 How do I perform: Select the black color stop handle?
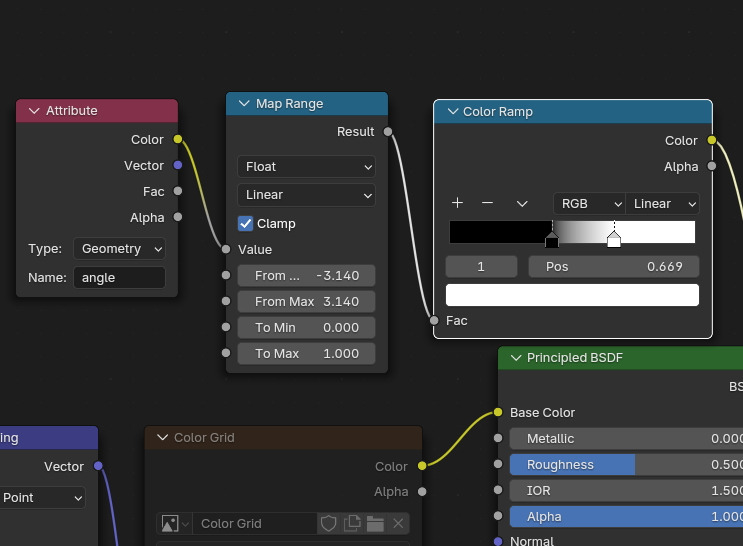pos(552,241)
